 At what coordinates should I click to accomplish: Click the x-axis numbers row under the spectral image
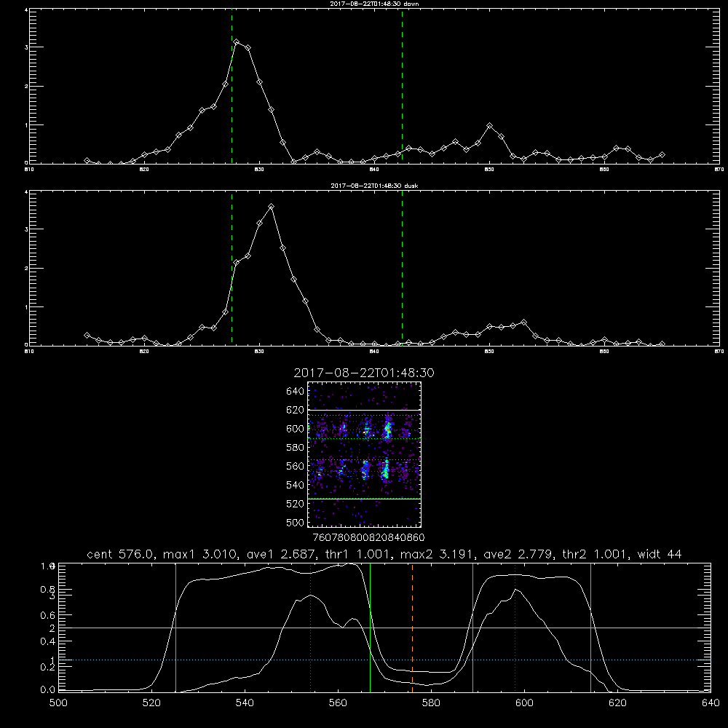(x=368, y=538)
